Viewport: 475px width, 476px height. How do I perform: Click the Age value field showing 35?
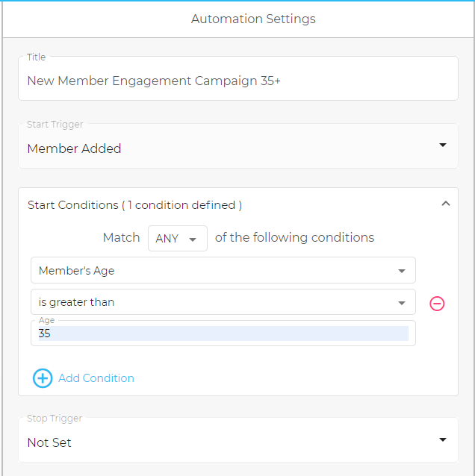[x=223, y=333]
